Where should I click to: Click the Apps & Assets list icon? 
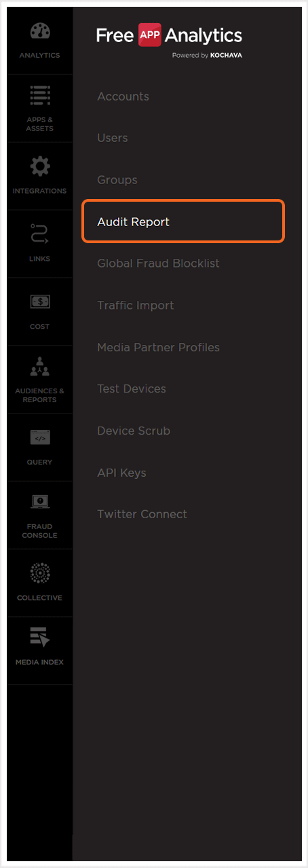(x=39, y=96)
